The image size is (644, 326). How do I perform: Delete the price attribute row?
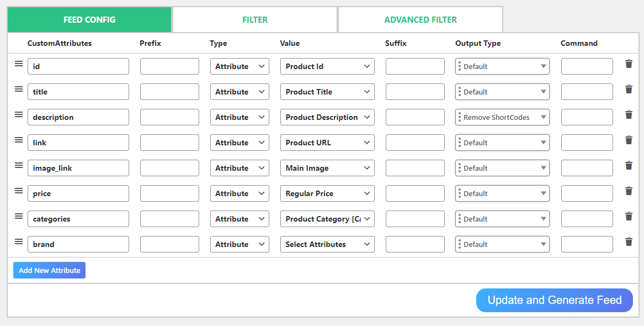pyautogui.click(x=629, y=191)
